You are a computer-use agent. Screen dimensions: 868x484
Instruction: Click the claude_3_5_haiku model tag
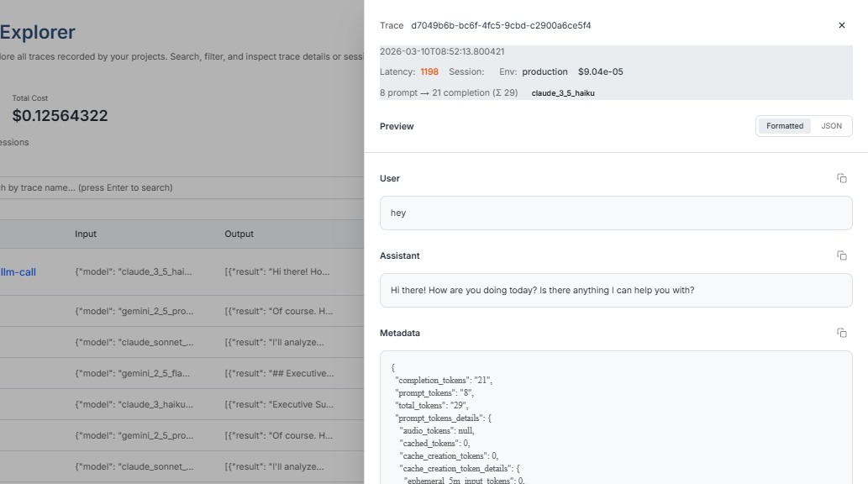click(563, 93)
